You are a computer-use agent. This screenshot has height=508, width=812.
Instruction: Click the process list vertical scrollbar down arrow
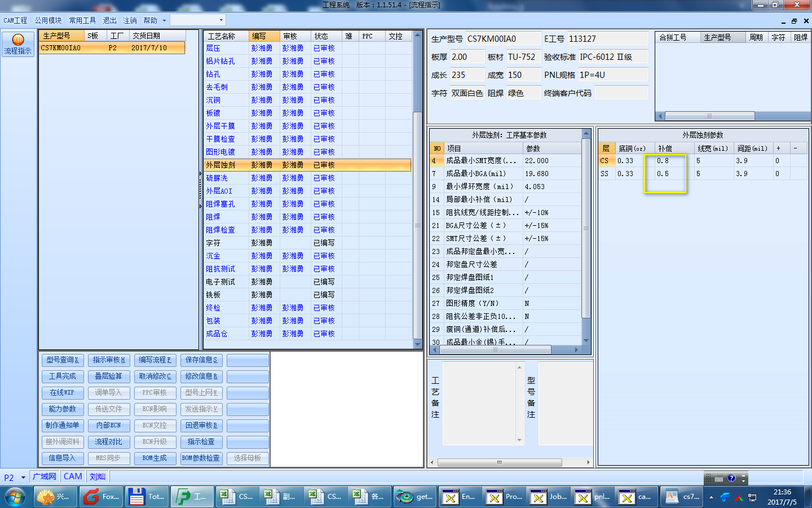(418, 344)
